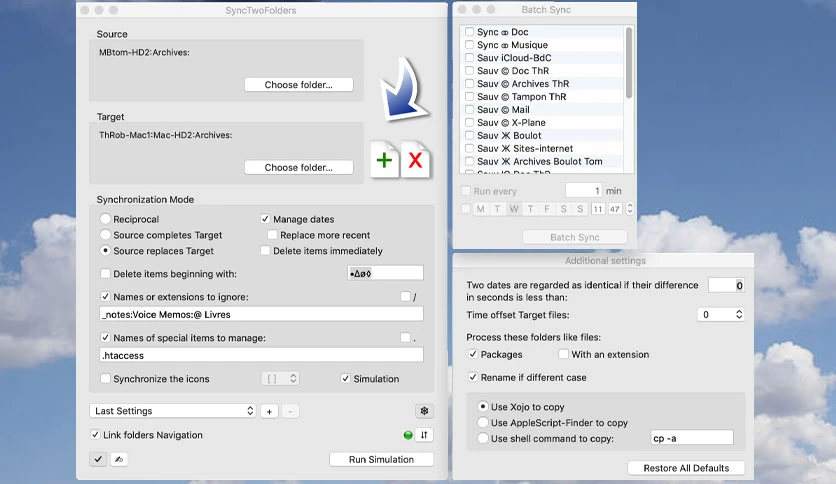Select the W weekday button
The height and width of the screenshot is (484, 836).
[x=514, y=209]
